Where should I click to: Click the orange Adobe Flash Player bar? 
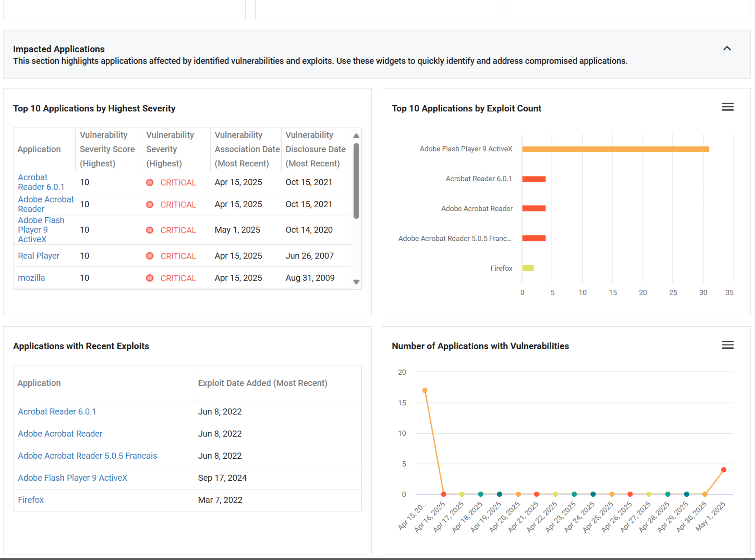click(x=615, y=149)
